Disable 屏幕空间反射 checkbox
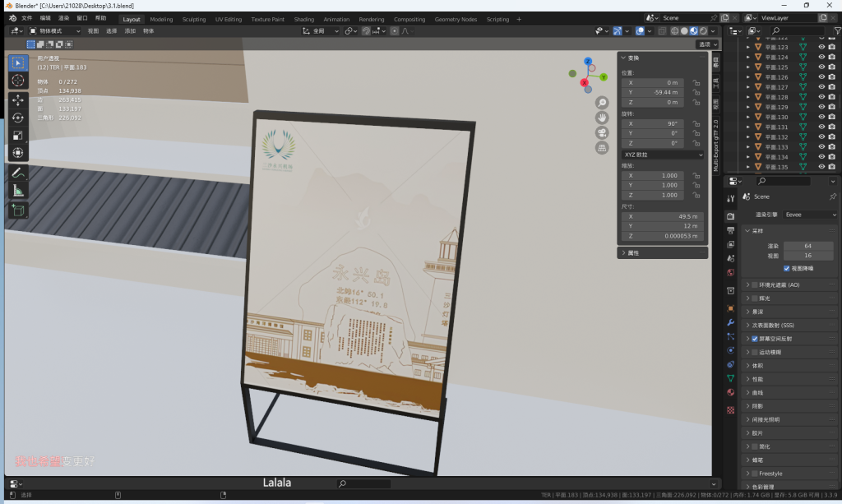 point(755,339)
